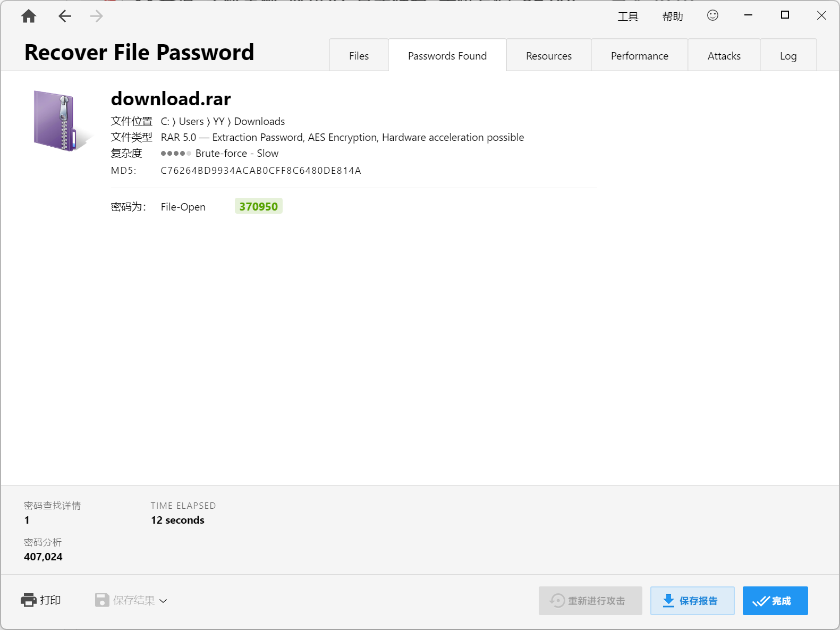Switch to the Files tab

[359, 55]
